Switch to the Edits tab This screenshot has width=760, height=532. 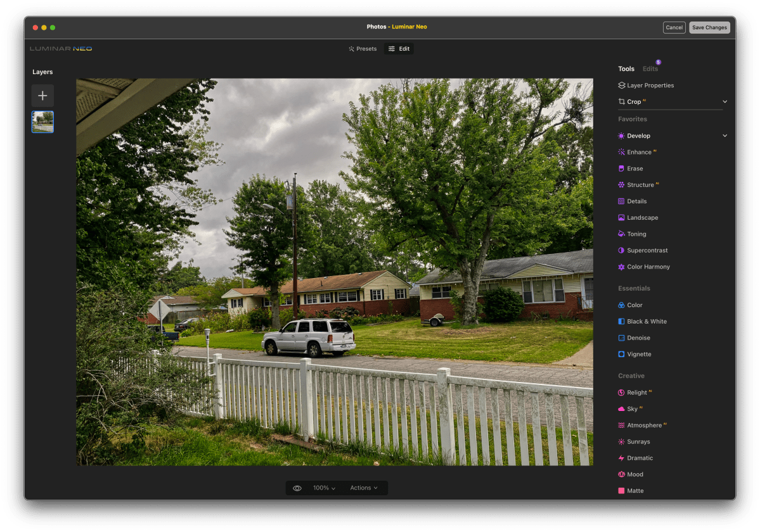pos(650,69)
